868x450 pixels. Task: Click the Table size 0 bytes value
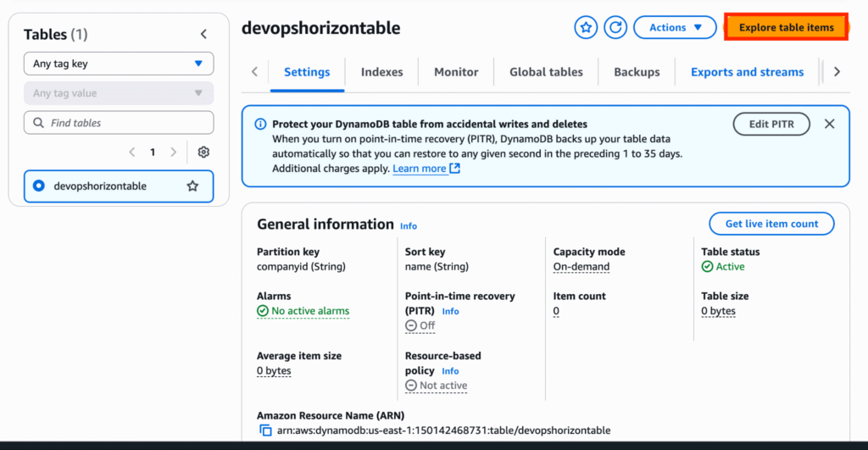coord(719,311)
